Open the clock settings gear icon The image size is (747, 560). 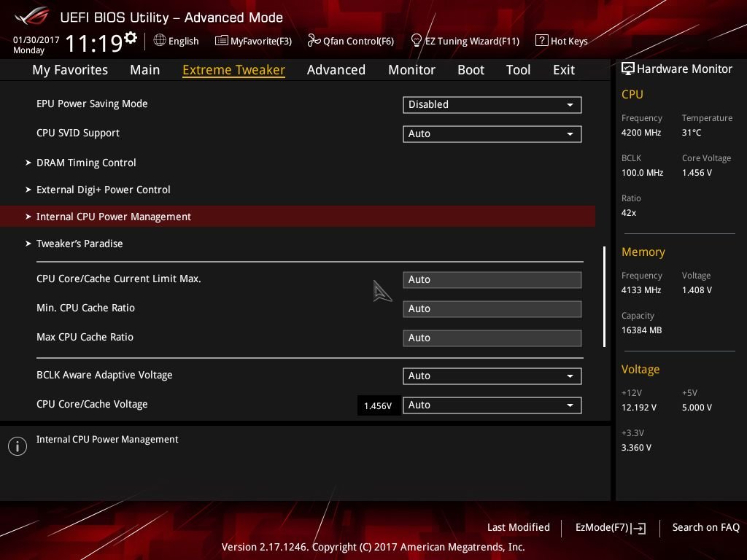point(131,38)
